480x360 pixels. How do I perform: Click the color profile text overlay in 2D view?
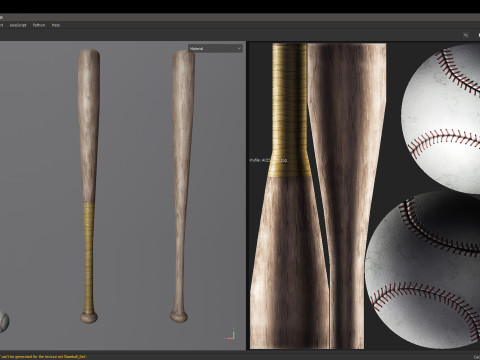[268, 160]
